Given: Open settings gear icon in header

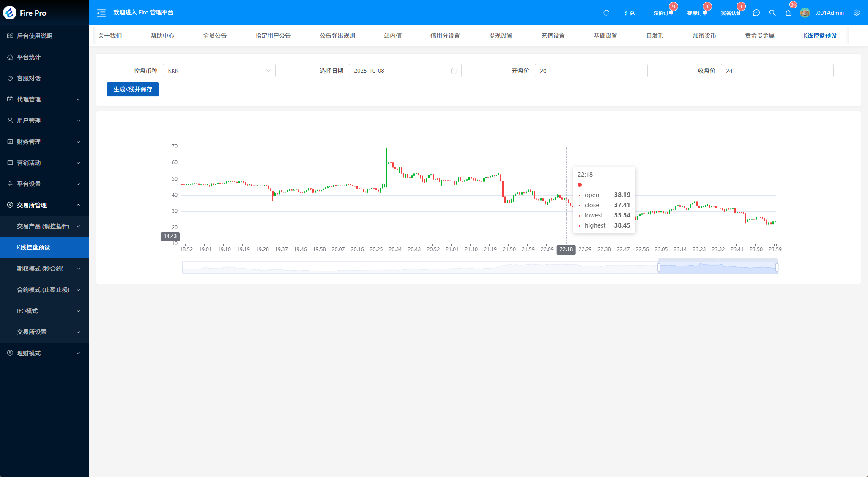Looking at the screenshot, I should 856,13.
